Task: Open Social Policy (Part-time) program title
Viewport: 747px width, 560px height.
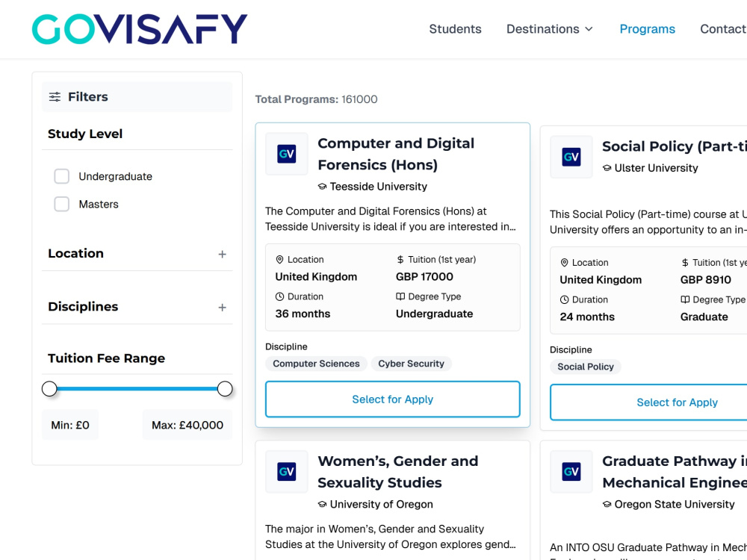Action: 675,146
